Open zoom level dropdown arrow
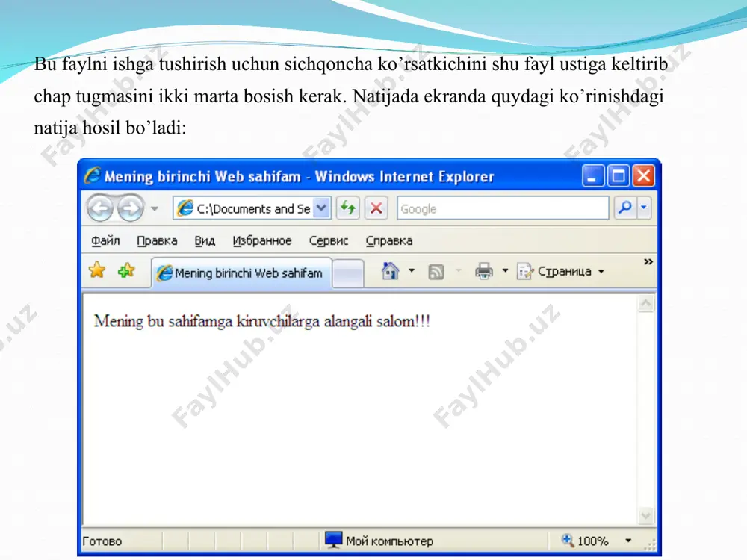Screen dimensions: 747x560 (x=628, y=541)
